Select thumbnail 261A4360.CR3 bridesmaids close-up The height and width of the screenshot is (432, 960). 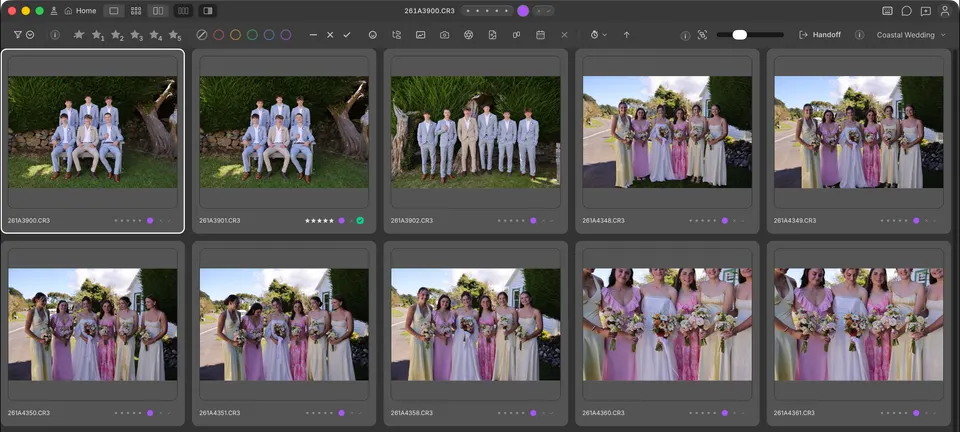click(667, 333)
